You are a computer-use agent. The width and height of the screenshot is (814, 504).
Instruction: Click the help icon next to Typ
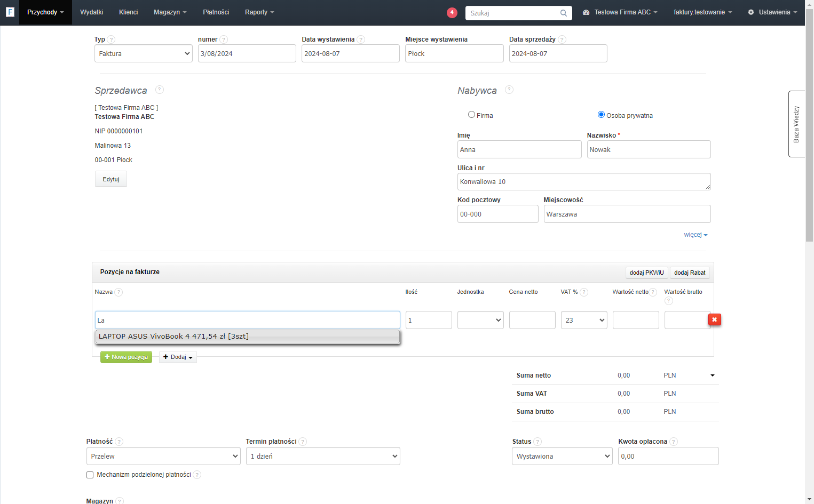point(111,39)
